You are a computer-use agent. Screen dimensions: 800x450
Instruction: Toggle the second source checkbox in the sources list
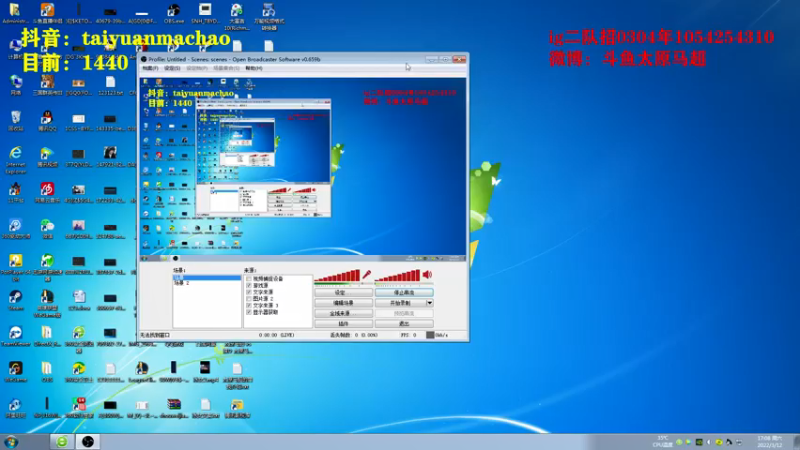[x=249, y=285]
